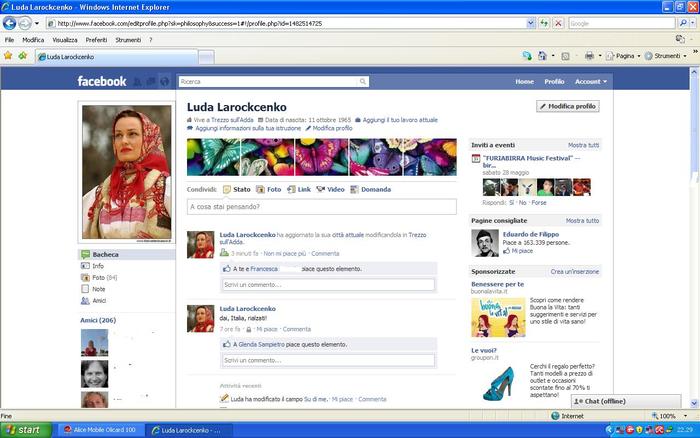Screen dimensions: 700x438
Task: Click the Windows start button
Action: [x=25, y=430]
